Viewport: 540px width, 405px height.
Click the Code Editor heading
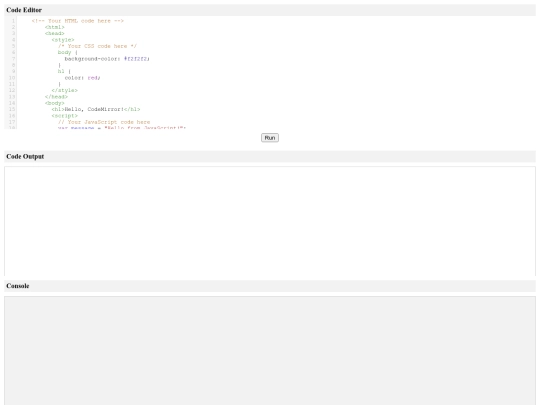click(24, 10)
